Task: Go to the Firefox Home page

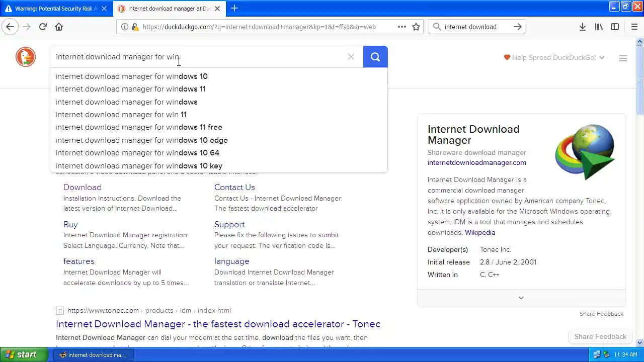Action: (59, 27)
